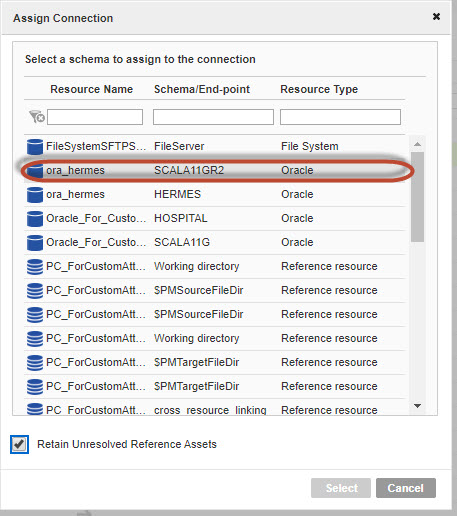Click stacked disk icon for cross_resource_linking row
Image resolution: width=457 pixels, height=516 pixels.
[35, 409]
